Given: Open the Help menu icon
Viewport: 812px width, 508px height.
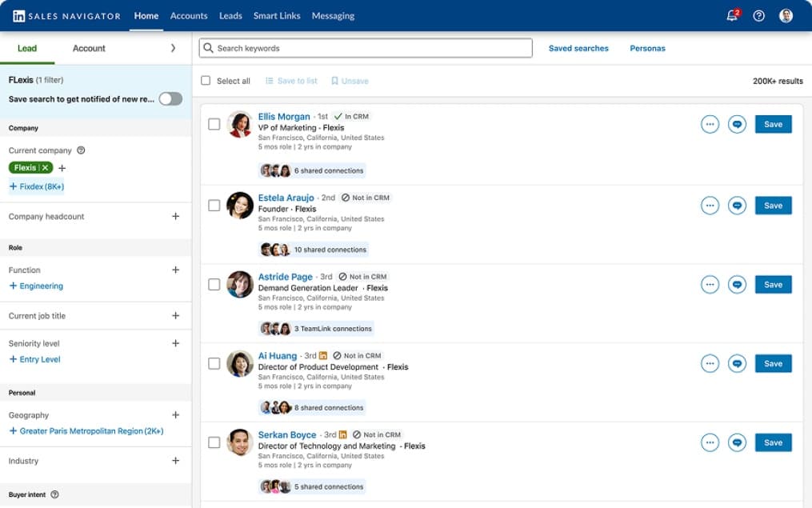Looking at the screenshot, I should coord(758,15).
